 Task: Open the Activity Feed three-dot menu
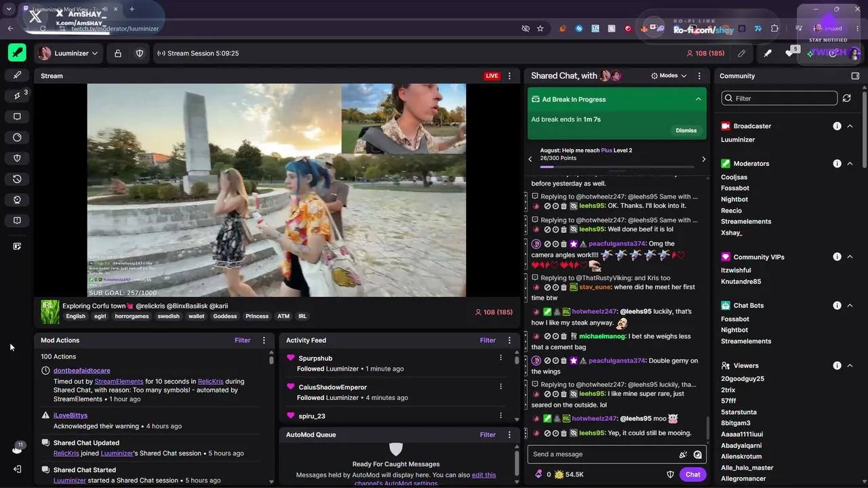point(509,340)
